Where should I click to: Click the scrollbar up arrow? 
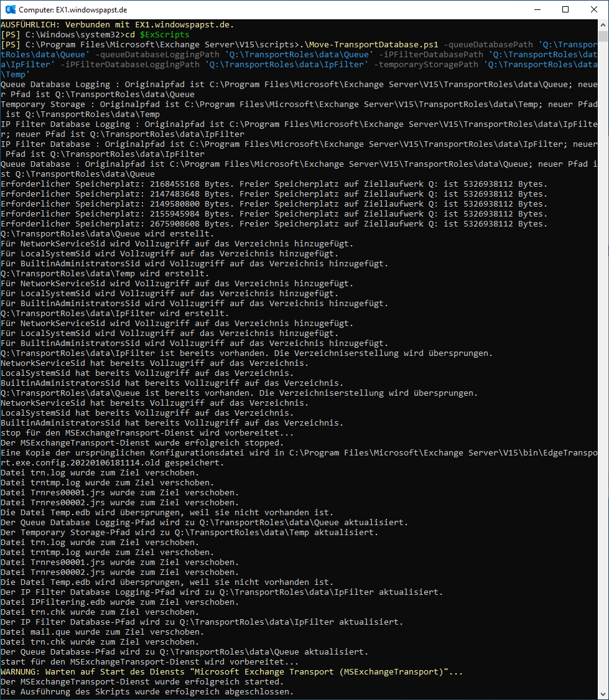pos(603,24)
